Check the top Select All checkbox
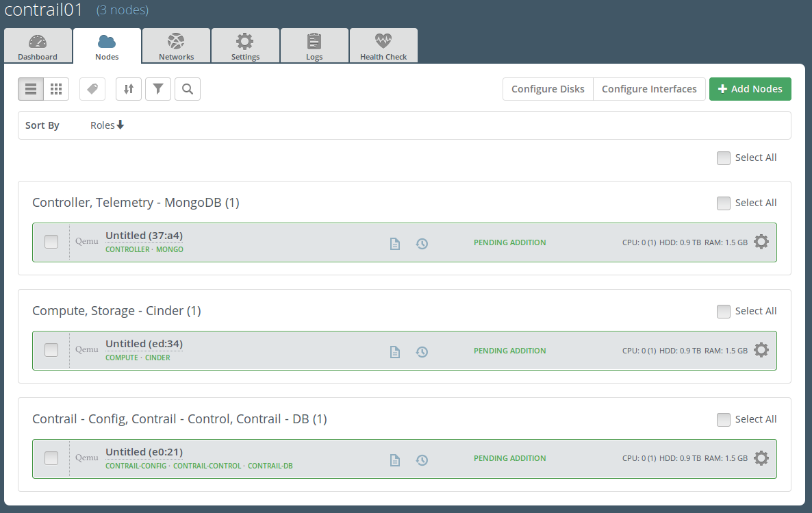 (x=724, y=158)
